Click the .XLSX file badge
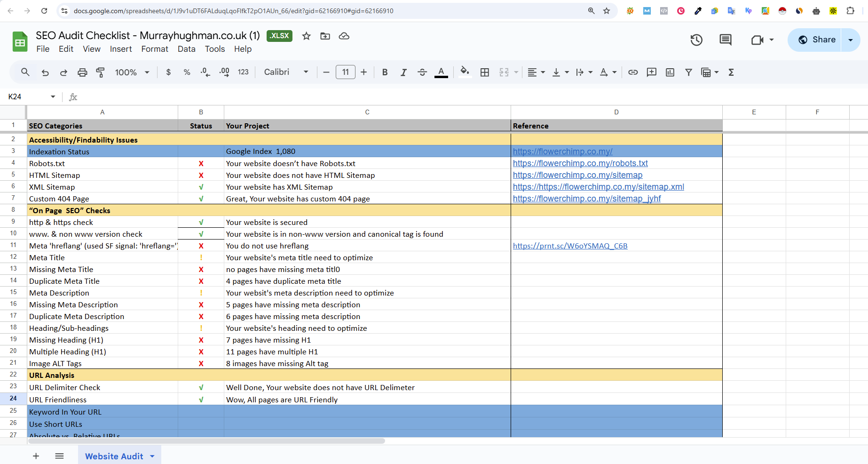This screenshot has height=464, width=868. point(279,36)
